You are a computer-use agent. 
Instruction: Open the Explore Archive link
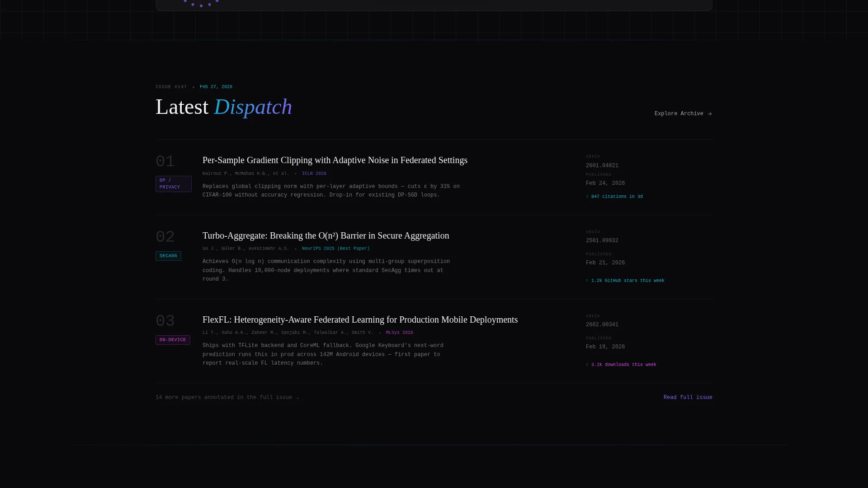point(683,114)
